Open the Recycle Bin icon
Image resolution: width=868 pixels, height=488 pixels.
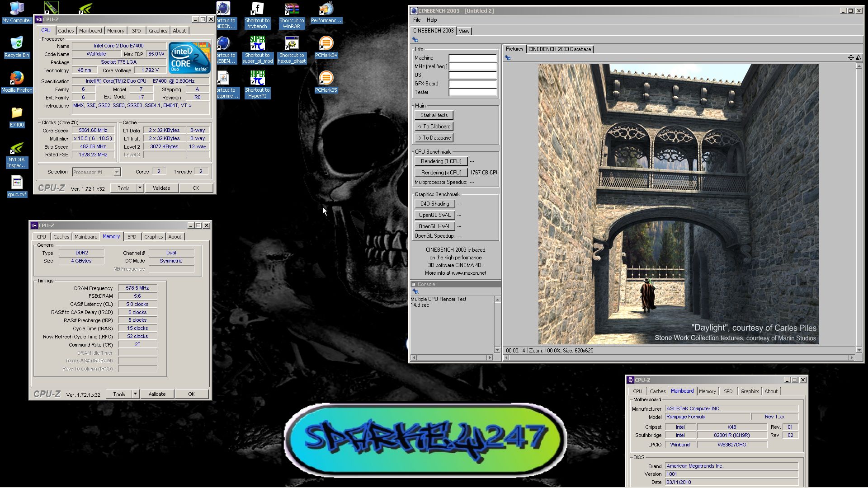pos(17,47)
